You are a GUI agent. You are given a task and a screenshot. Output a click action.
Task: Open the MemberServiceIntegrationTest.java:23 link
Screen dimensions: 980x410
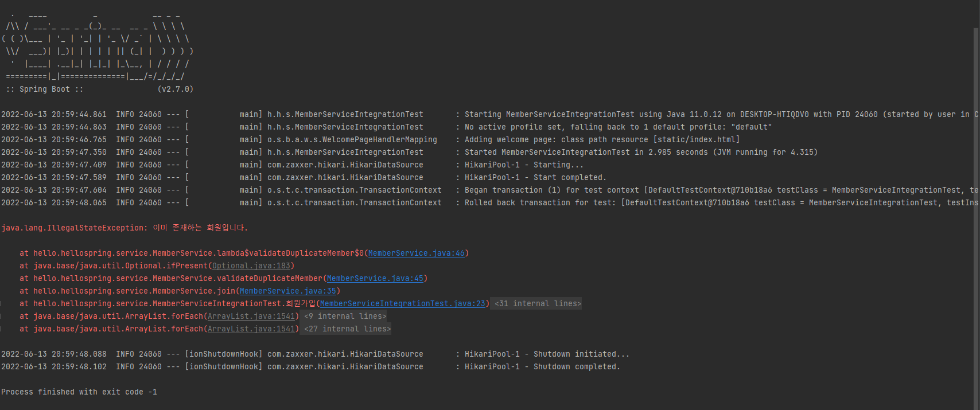point(402,303)
